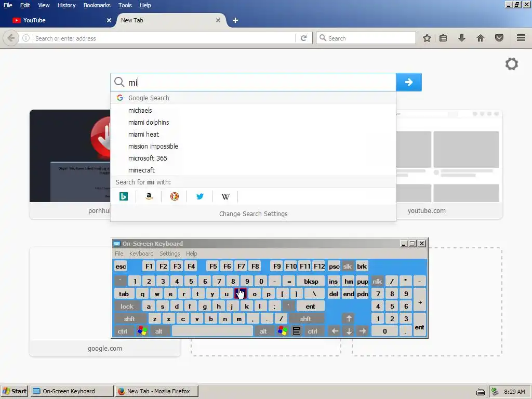Click the esc key on keyboard
Screen dimensions: 532x399
coord(121,267)
